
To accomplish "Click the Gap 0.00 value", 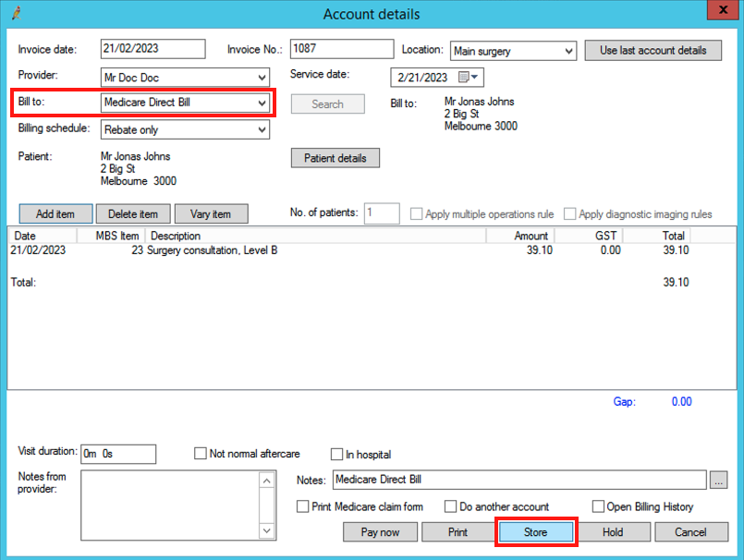I will point(681,401).
